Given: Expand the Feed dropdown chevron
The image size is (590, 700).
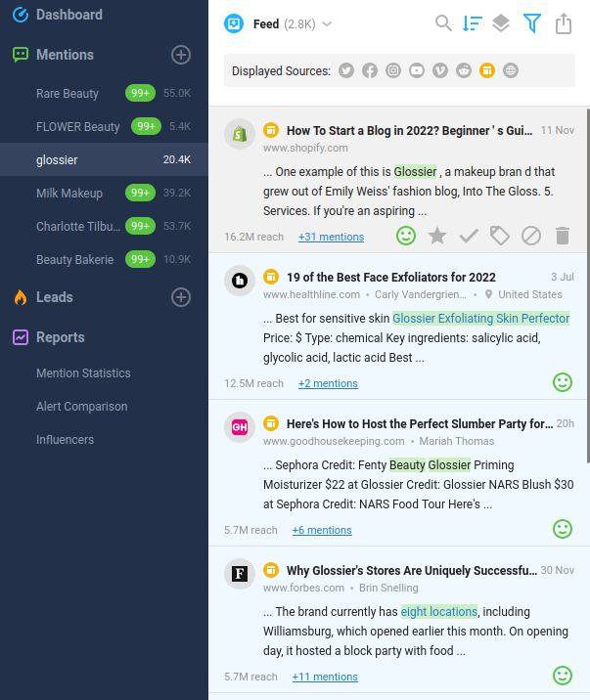Looking at the screenshot, I should [x=327, y=24].
